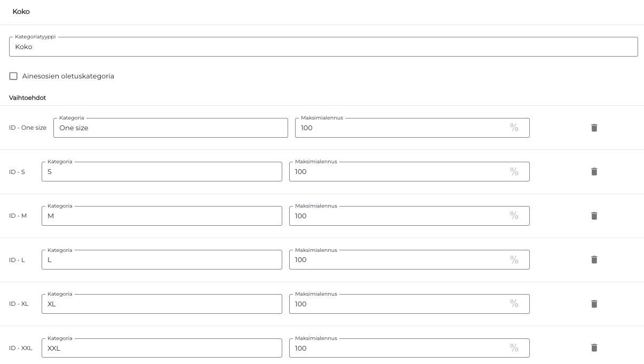Viewport: 644px width, 364px height.
Task: Delete the S size option
Action: [x=594, y=171]
